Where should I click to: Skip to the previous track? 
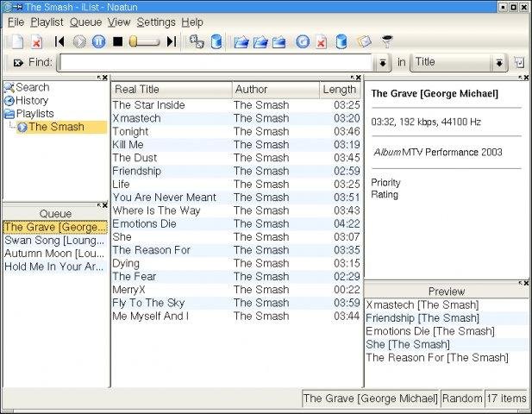[59, 41]
